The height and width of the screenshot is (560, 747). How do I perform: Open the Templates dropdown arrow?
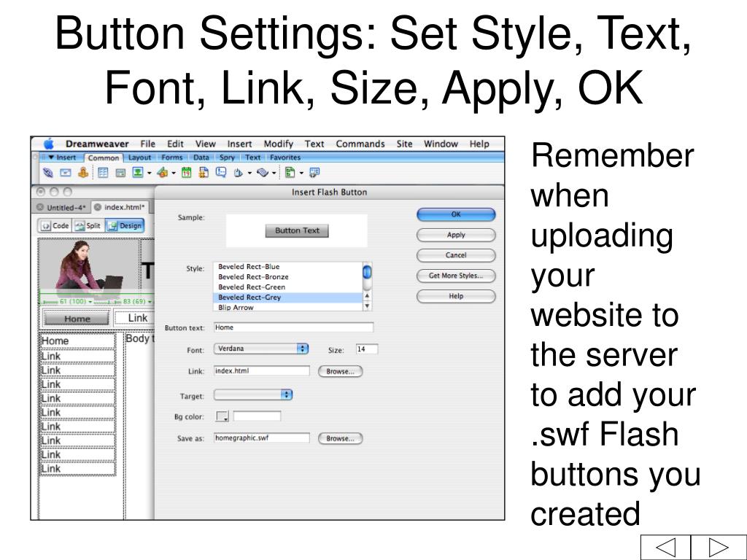tap(301, 174)
